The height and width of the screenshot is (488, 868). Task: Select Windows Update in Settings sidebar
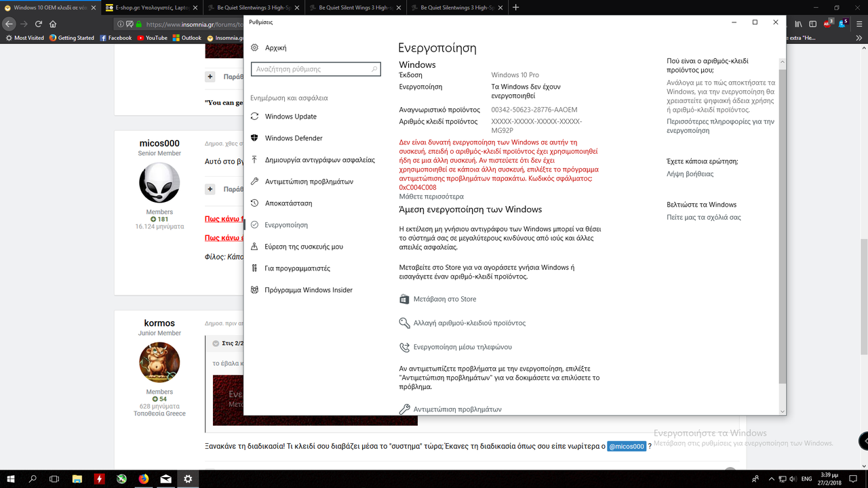click(x=291, y=117)
